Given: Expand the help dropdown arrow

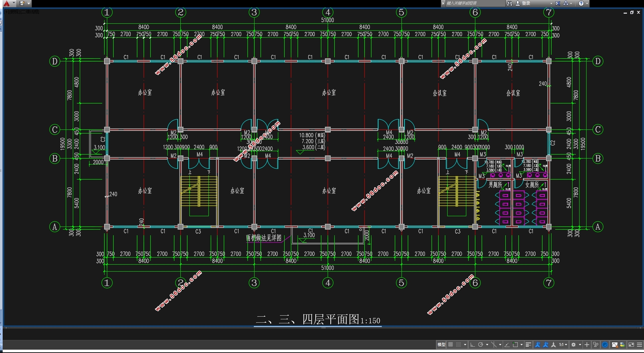Looking at the screenshot, I should tap(587, 3).
